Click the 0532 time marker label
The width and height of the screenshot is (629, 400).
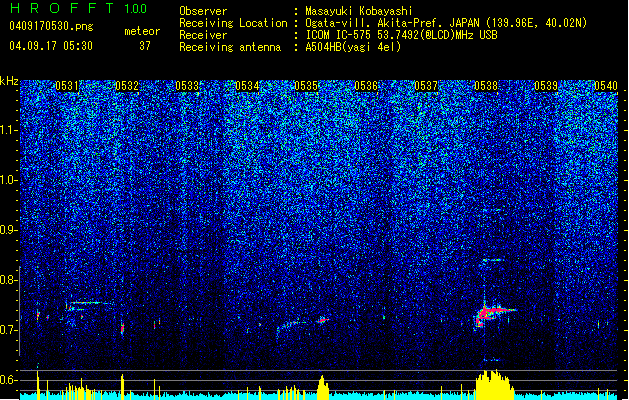click(127, 86)
